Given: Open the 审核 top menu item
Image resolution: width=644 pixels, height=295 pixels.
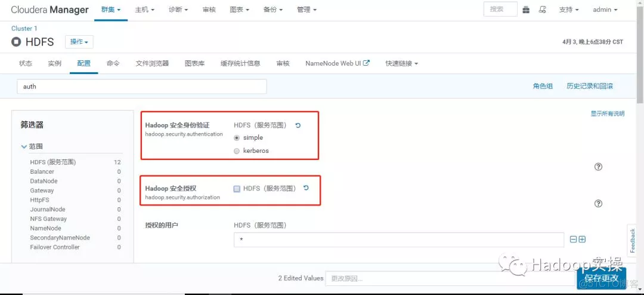Looking at the screenshot, I should tap(209, 10).
